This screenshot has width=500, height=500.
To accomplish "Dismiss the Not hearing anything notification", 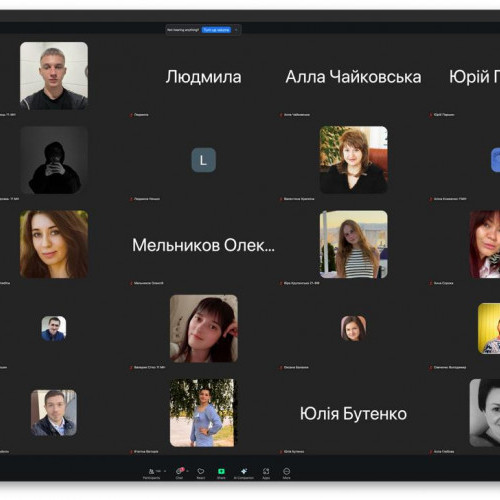I will 236,30.
